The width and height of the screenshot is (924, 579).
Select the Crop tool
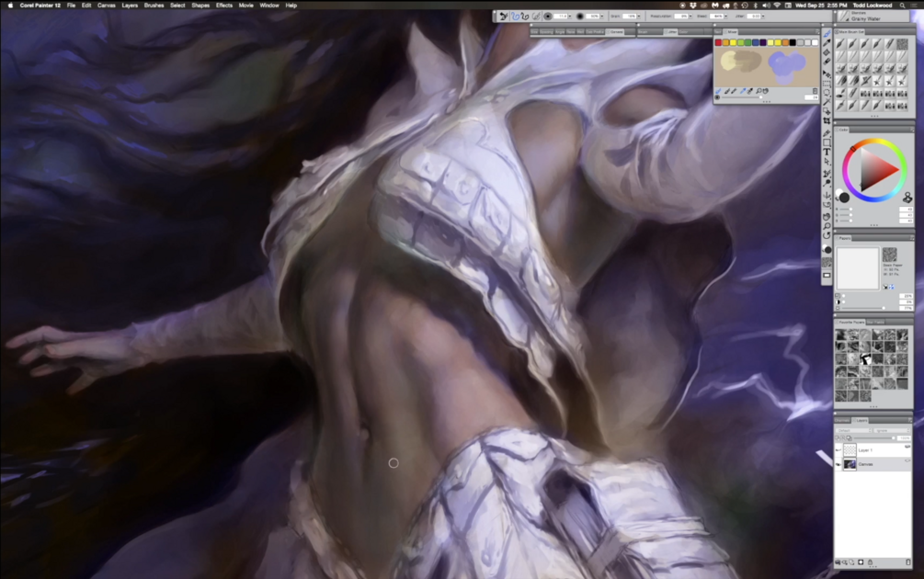[x=827, y=121]
